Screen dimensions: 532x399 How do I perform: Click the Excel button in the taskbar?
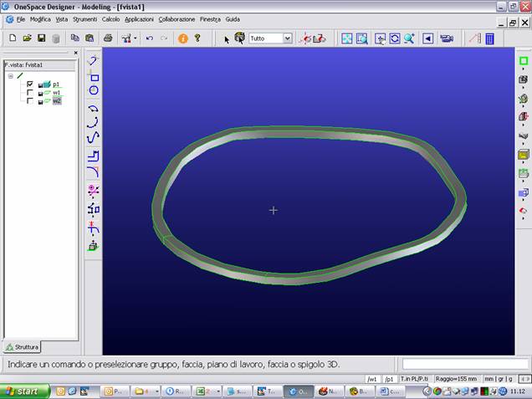(x=207, y=391)
